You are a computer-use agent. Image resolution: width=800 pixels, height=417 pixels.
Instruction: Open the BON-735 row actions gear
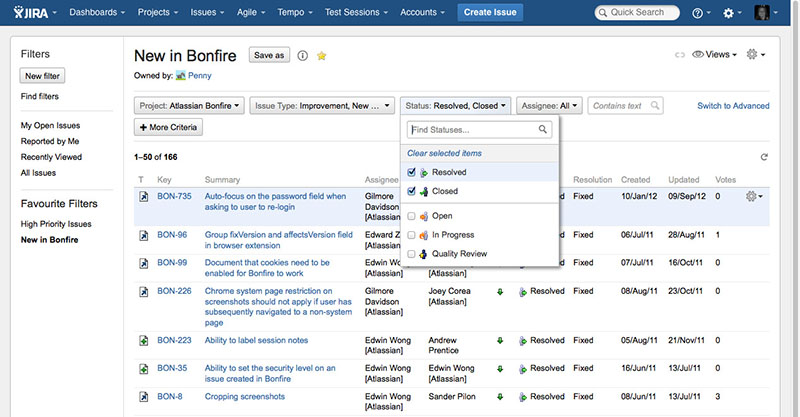pos(753,197)
